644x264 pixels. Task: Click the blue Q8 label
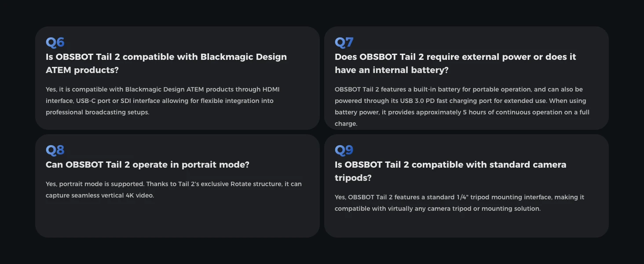tap(55, 150)
